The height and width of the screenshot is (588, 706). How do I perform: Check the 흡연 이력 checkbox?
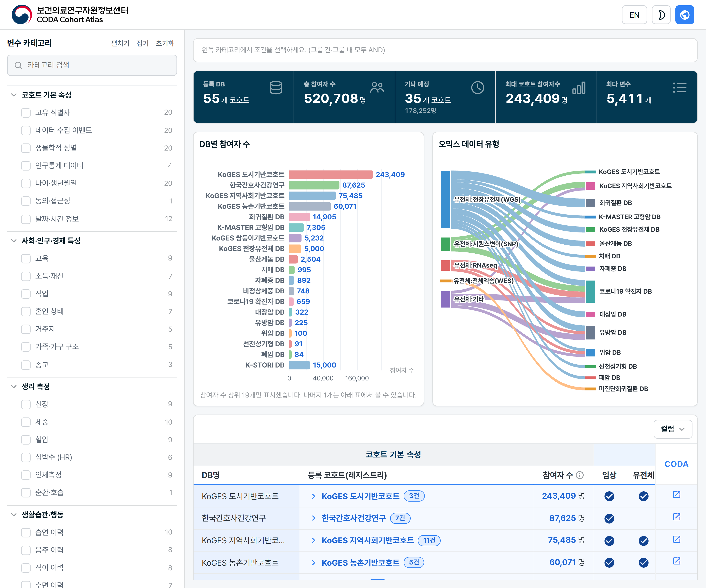tap(26, 532)
